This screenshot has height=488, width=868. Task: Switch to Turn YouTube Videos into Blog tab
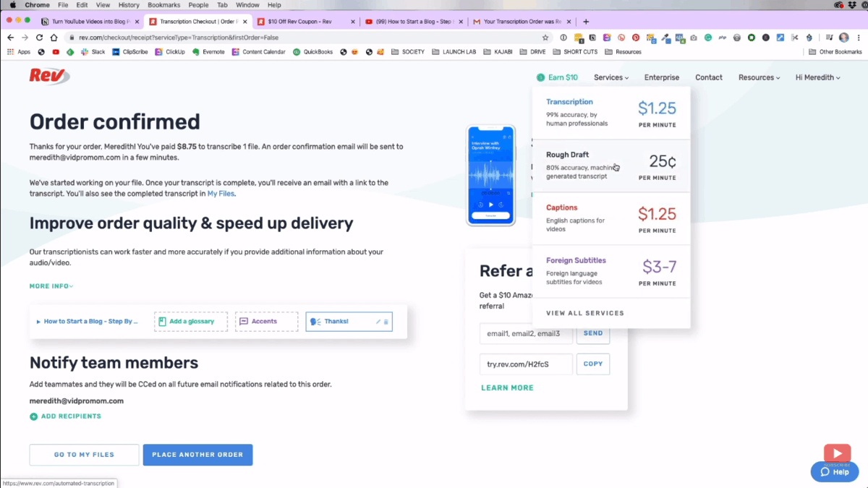tap(90, 22)
